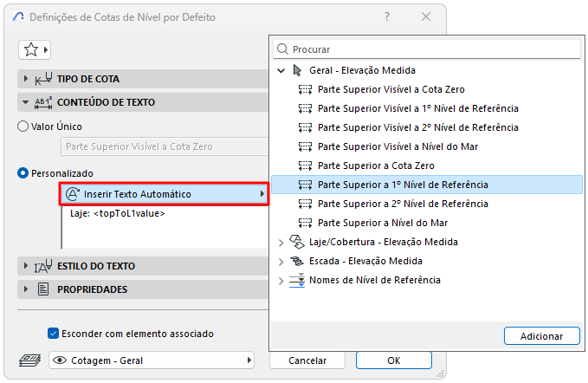Screen dimensions: 588x383
Task: Open the Cotagem - Geral layer dropdown
Action: [152, 360]
